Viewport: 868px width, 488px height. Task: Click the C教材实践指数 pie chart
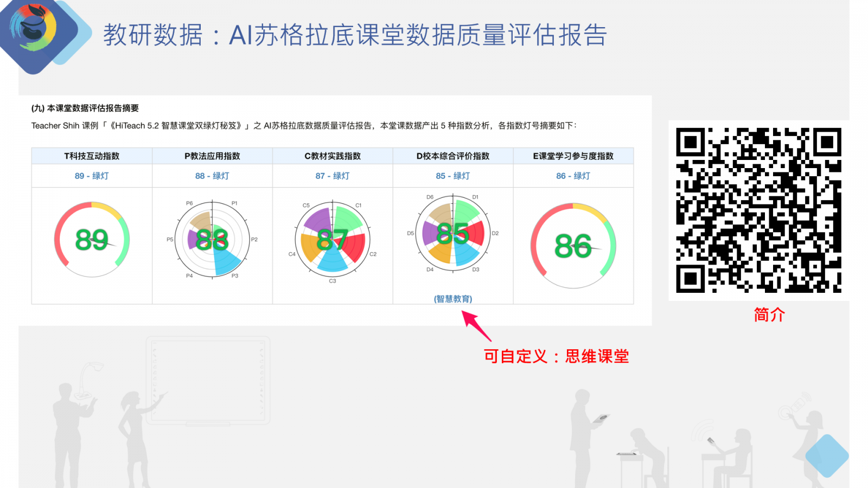click(x=331, y=240)
